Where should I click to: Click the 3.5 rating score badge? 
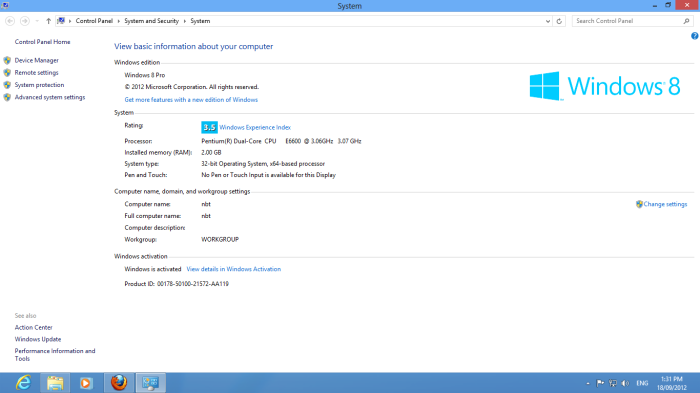(x=209, y=127)
